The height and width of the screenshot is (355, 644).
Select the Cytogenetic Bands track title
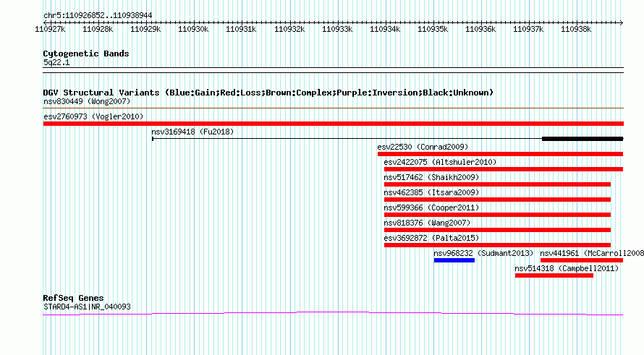(x=86, y=54)
